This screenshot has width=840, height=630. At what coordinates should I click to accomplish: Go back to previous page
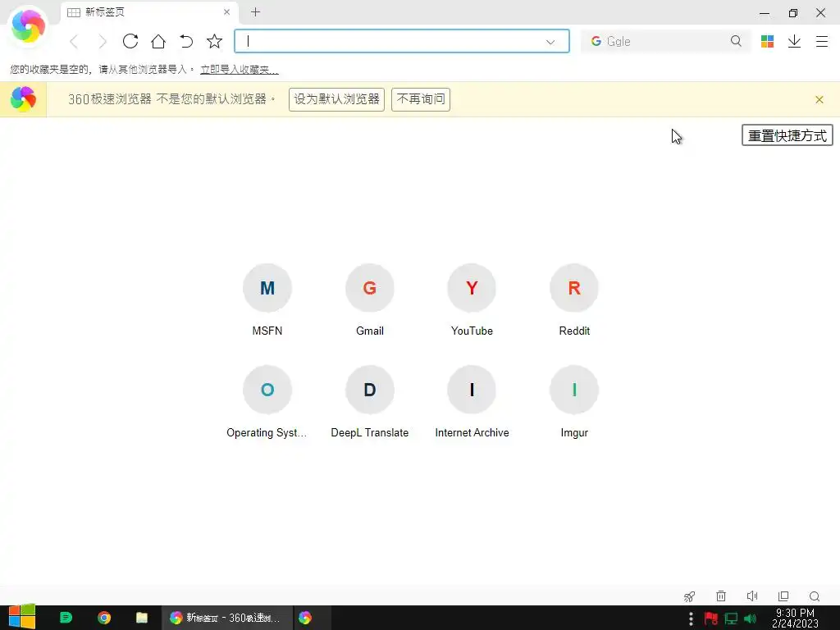75,41
